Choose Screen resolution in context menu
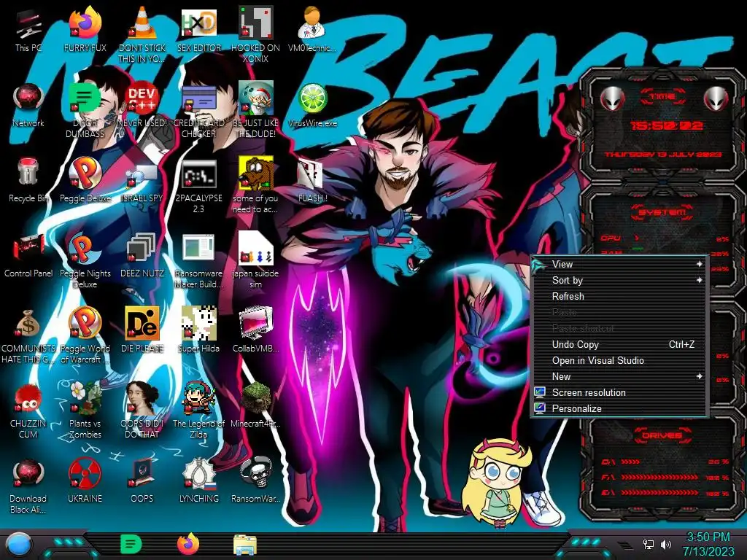Image resolution: width=747 pixels, height=560 pixels. tap(620, 393)
